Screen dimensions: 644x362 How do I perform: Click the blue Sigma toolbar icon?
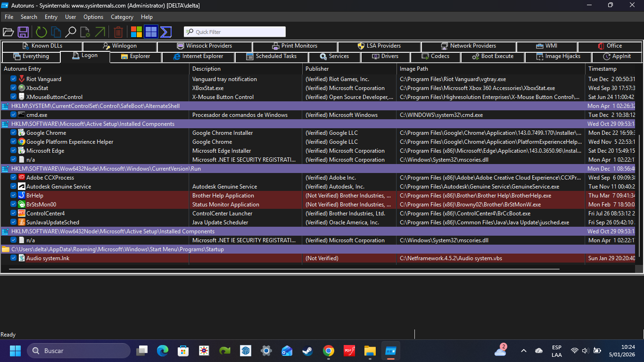165,32
